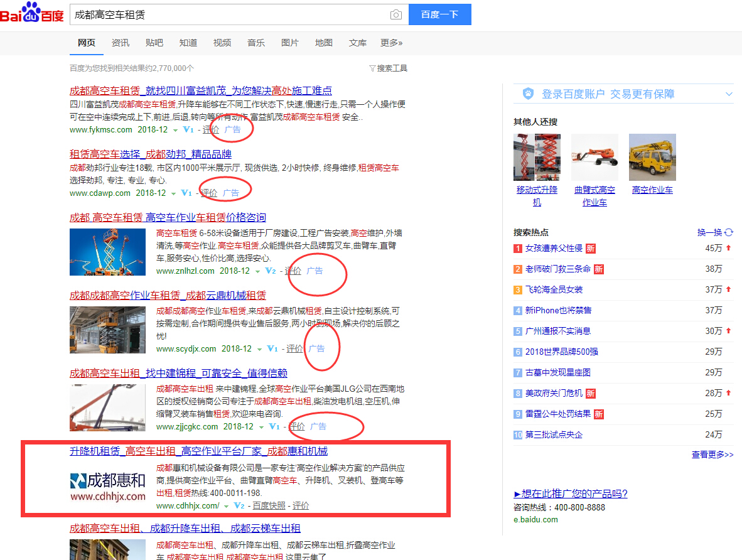This screenshot has width=742, height=560.
Task: Switch to the 地图 tab
Action: point(324,43)
